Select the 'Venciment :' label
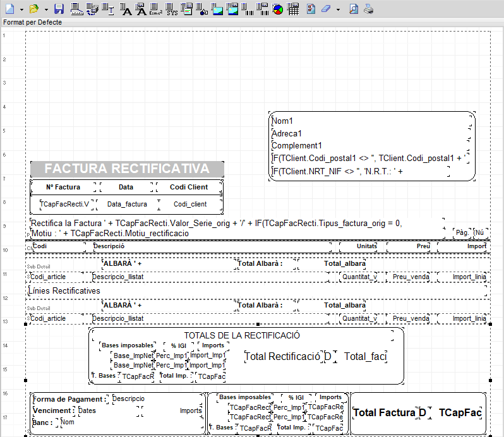The width and height of the screenshot is (504, 437). click(54, 410)
